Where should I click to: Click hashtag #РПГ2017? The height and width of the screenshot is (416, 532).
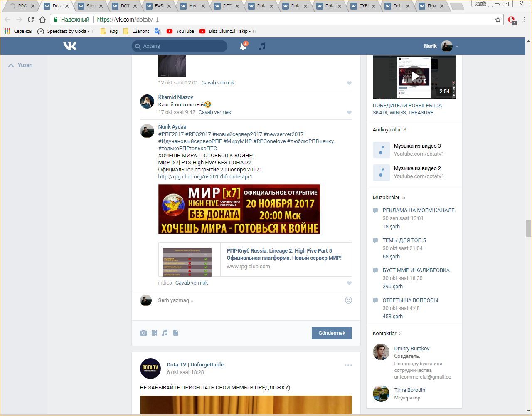pyautogui.click(x=171, y=134)
